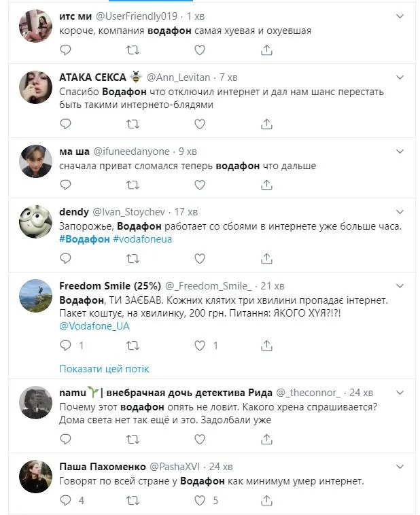
Task: Like Паша Пахоменко's tweet with 5 likes
Action: coord(200,501)
